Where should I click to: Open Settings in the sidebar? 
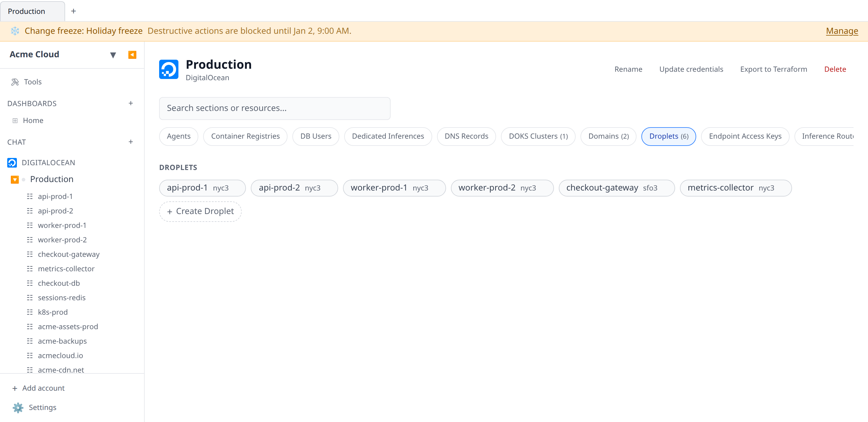pyautogui.click(x=42, y=408)
